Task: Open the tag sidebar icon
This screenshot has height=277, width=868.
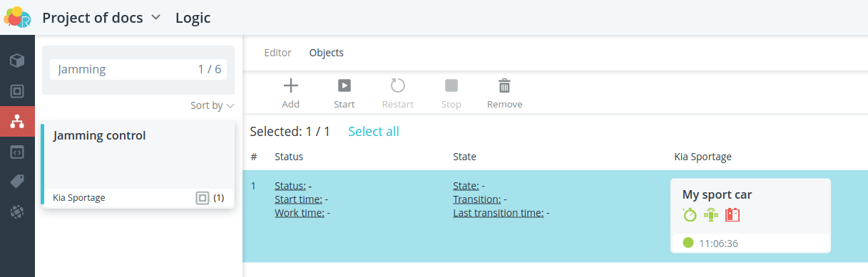Action: [x=17, y=182]
